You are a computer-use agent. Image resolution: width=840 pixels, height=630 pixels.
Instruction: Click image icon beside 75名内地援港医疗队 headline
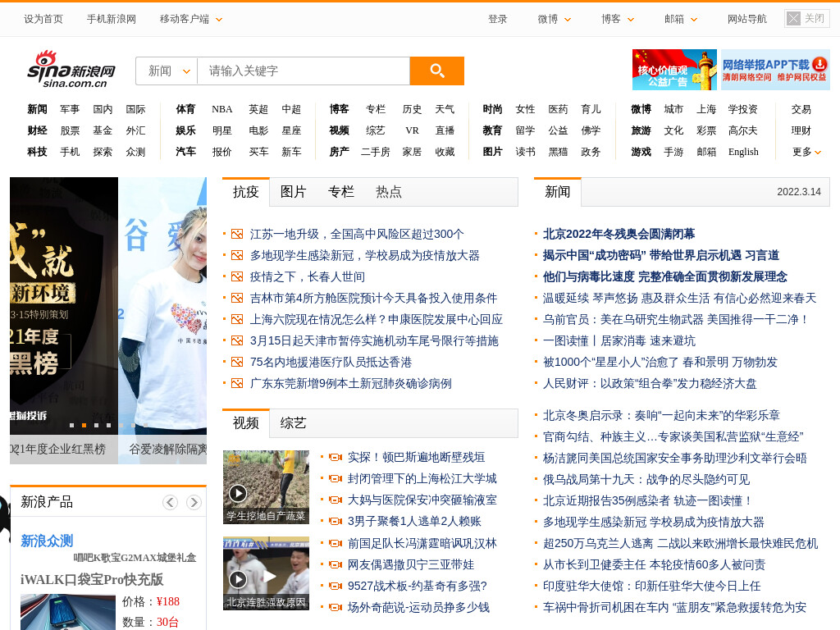coord(237,362)
